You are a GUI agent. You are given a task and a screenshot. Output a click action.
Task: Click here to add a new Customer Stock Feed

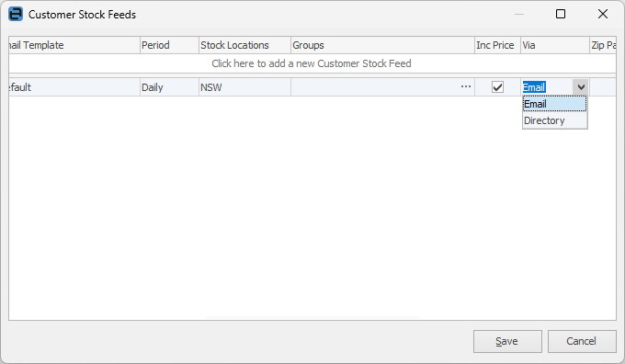(312, 63)
